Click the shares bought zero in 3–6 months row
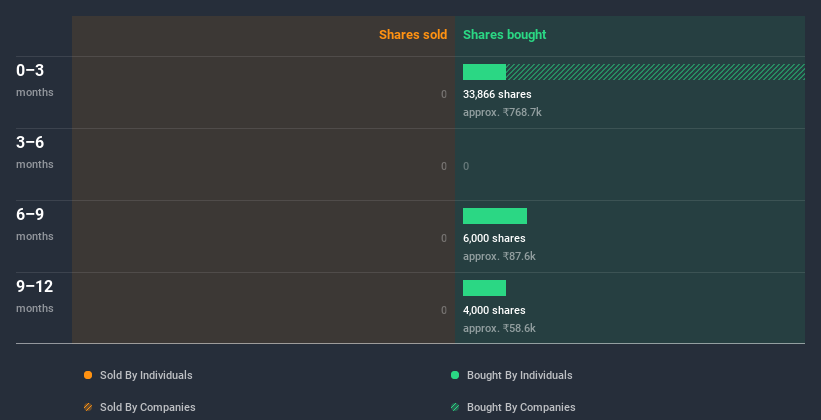Viewport: 821px width, 420px height. pos(466,167)
